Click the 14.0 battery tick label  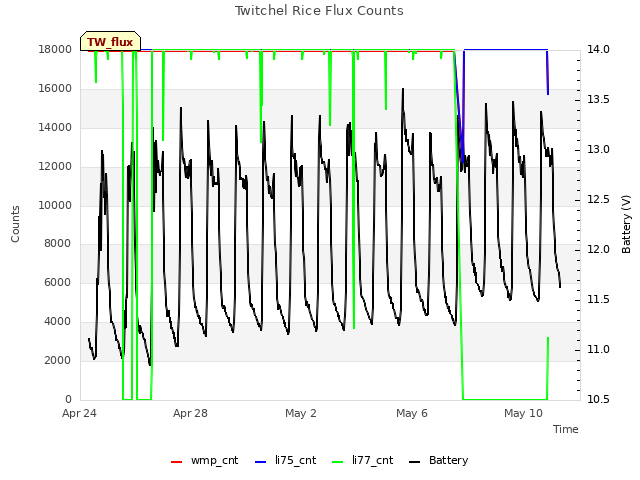[598, 50]
